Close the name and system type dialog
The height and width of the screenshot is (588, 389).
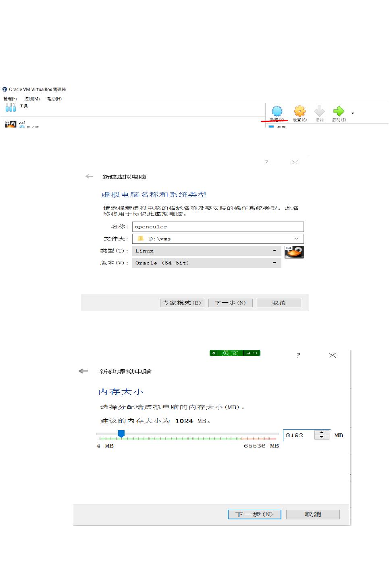295,162
